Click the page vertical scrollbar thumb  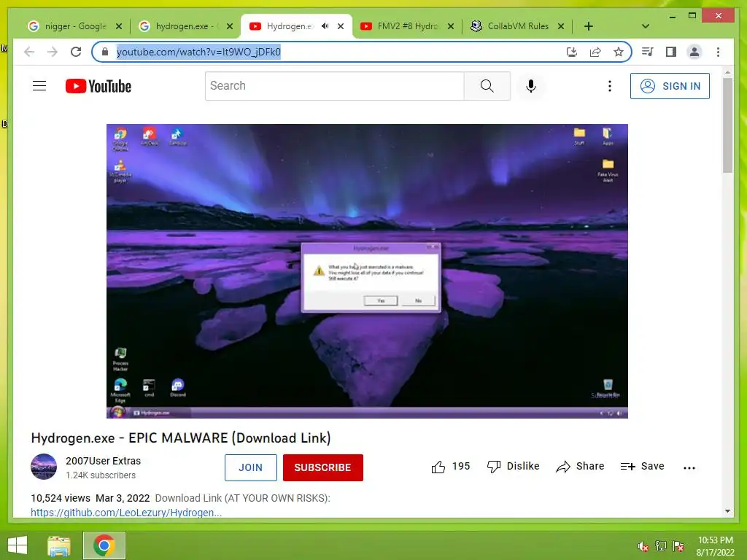(727, 125)
